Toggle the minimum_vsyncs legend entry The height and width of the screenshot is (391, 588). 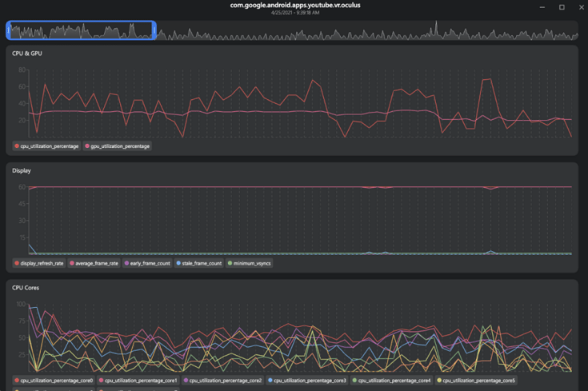250,263
